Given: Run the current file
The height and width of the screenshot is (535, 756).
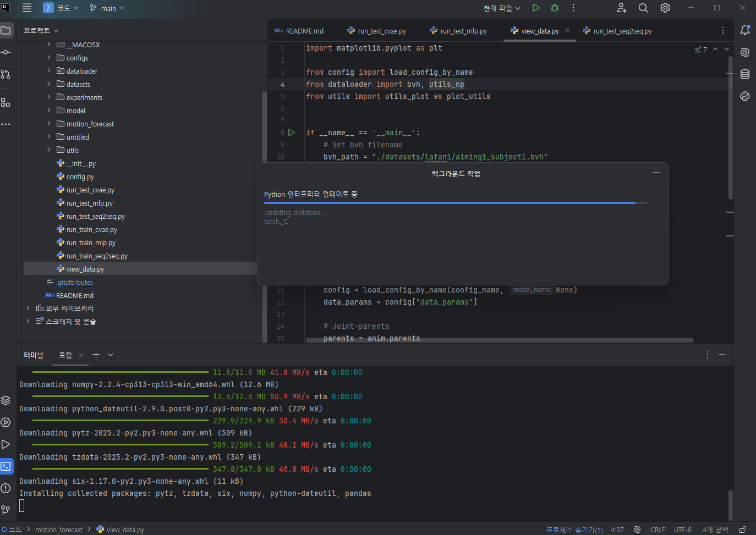Looking at the screenshot, I should pos(536,8).
